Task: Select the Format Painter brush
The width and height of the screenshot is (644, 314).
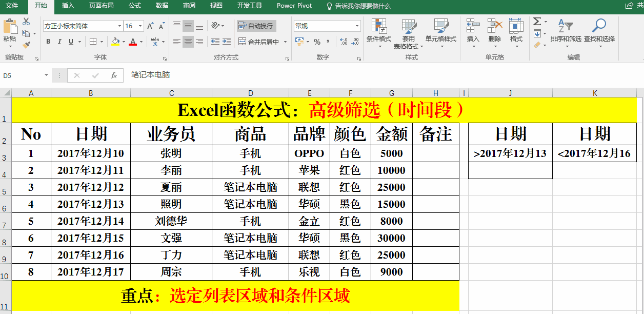Action: [x=26, y=45]
